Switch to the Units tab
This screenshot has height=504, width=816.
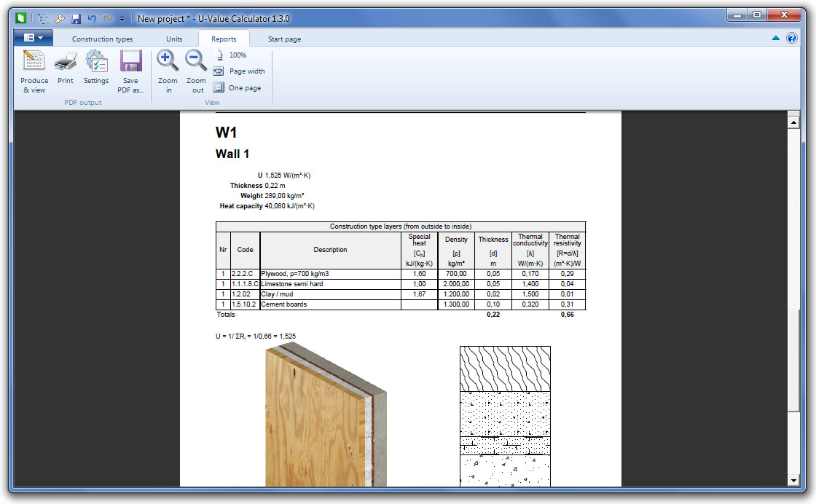174,39
